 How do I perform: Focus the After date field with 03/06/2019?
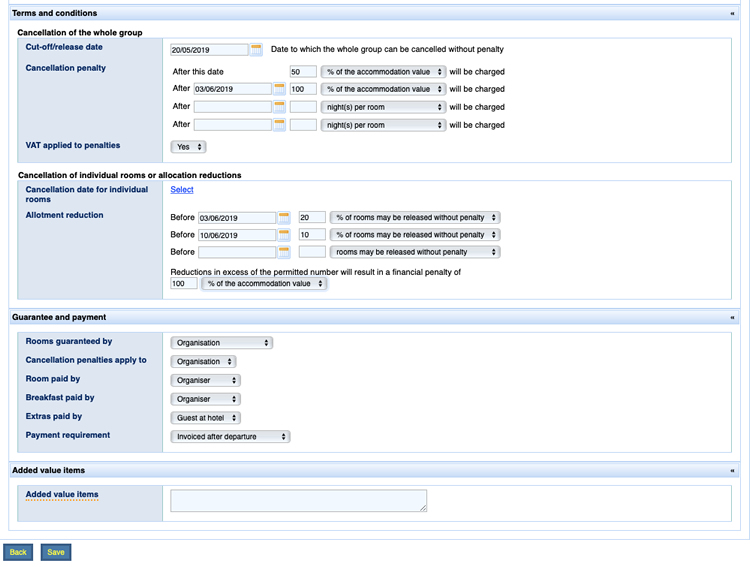pyautogui.click(x=232, y=89)
